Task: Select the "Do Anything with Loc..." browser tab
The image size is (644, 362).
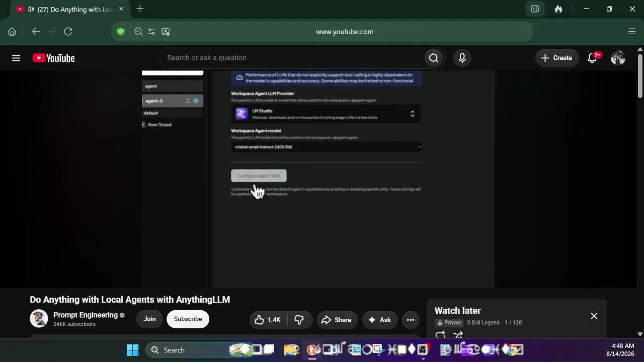Action: click(x=70, y=9)
